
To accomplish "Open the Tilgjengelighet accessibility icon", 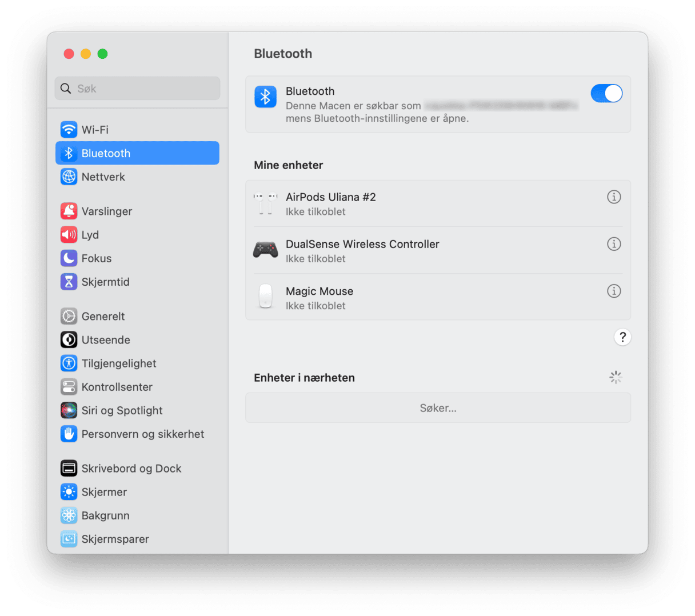I will [69, 363].
